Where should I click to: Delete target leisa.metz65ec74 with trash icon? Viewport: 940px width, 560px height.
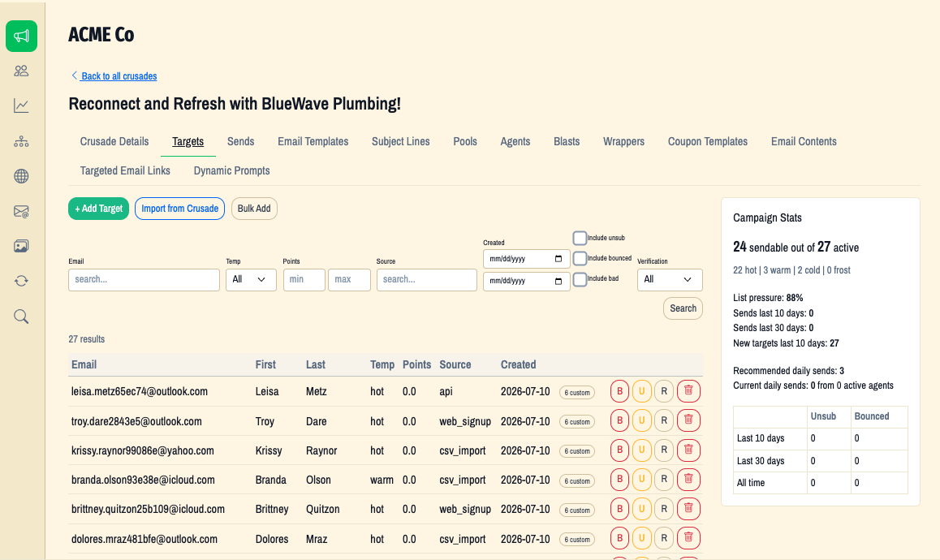point(689,391)
